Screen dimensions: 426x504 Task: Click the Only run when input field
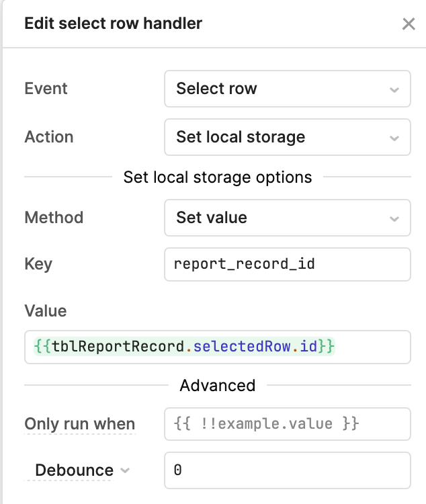288,424
